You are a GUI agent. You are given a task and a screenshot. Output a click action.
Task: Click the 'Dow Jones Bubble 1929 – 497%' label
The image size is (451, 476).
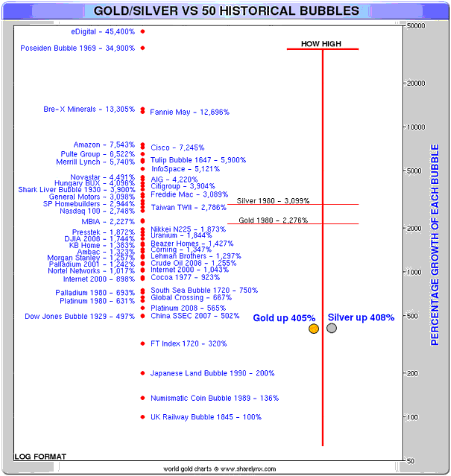(80, 317)
